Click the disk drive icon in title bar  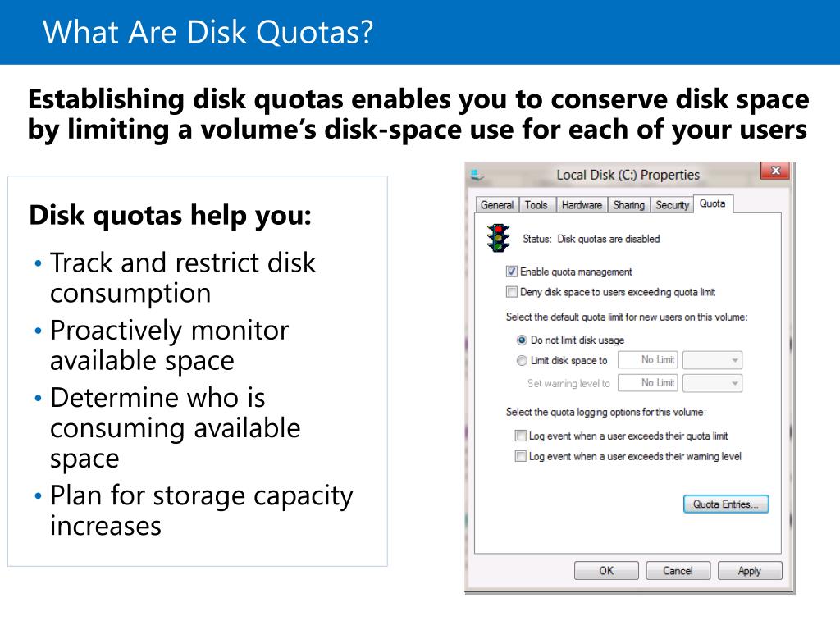477,175
